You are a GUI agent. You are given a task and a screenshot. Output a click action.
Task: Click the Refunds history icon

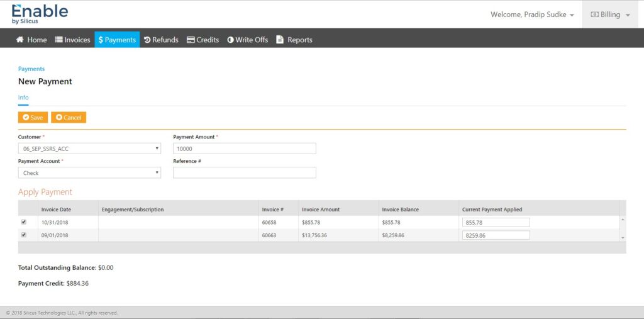click(147, 40)
